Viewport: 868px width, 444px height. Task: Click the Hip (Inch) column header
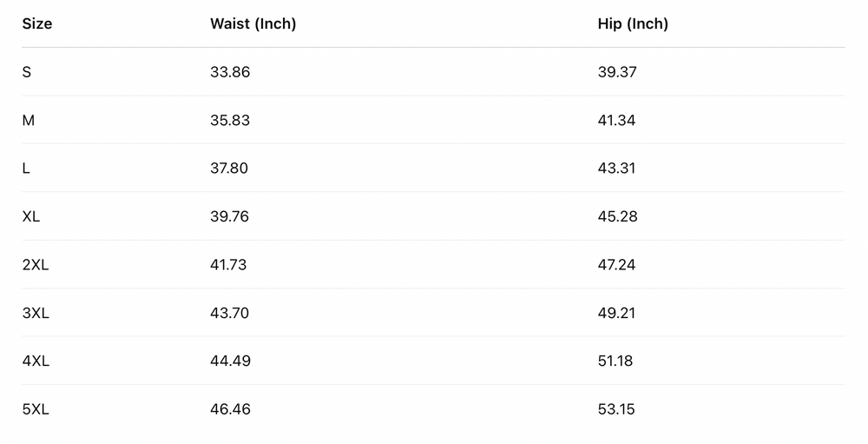click(633, 24)
